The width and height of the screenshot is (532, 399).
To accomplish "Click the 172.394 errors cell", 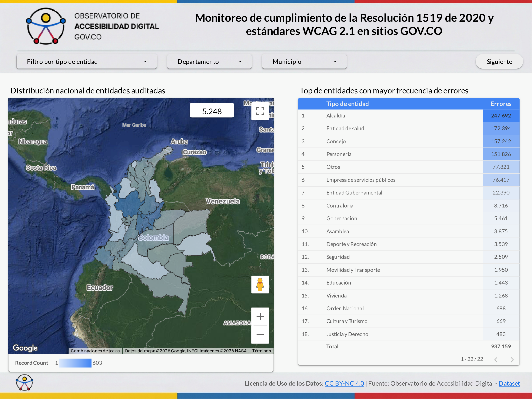I will click(x=501, y=129).
